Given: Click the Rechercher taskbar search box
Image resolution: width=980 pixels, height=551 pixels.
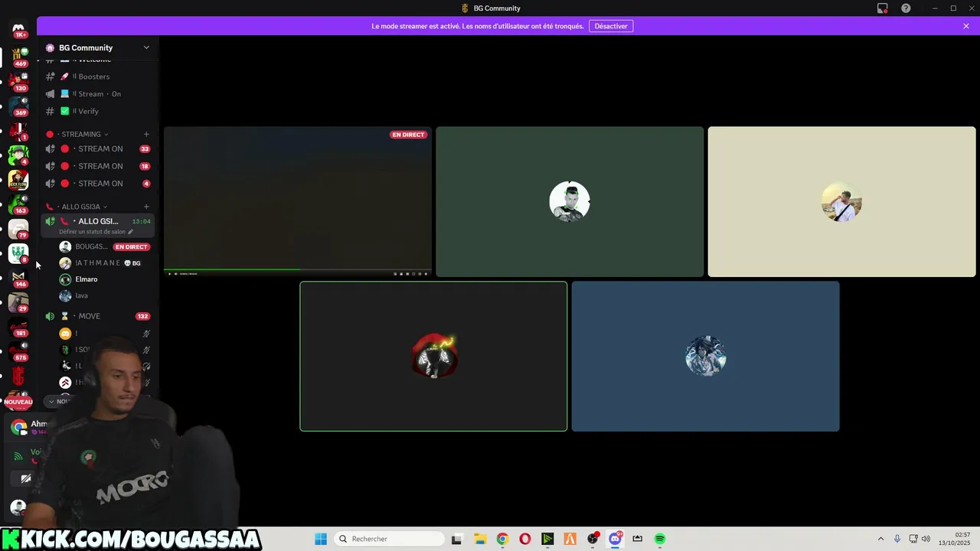Looking at the screenshot, I should tap(390, 539).
